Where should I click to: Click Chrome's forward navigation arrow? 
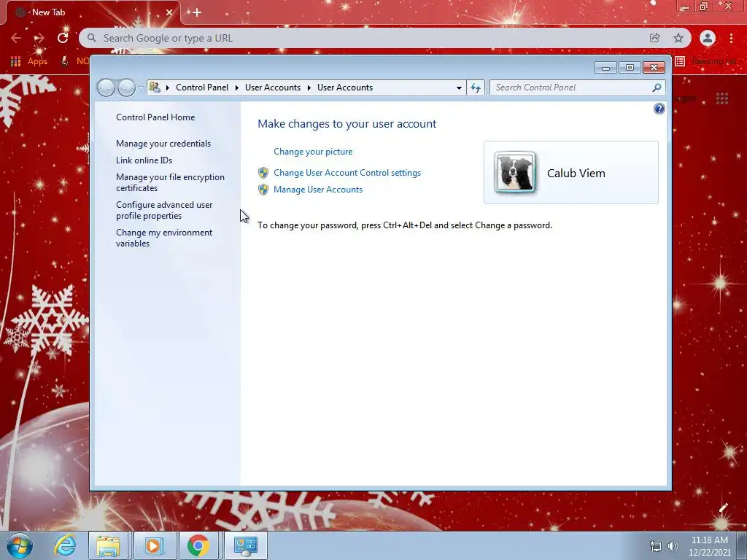pos(39,38)
